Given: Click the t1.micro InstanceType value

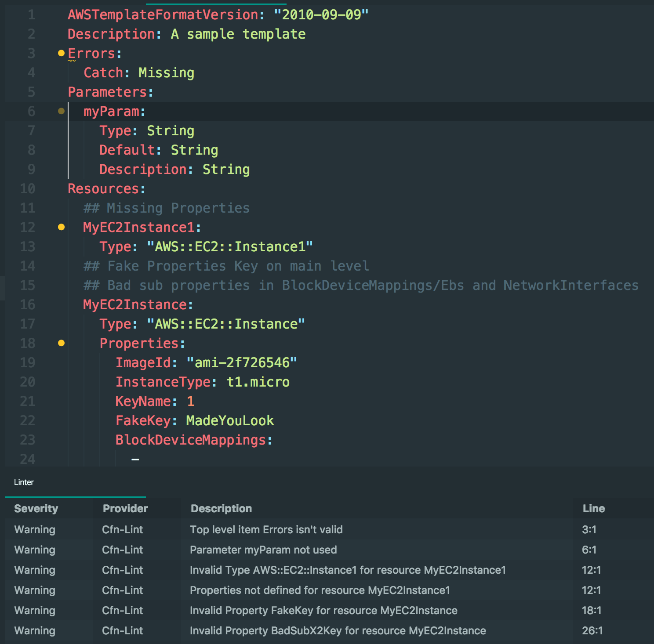Looking at the screenshot, I should [258, 382].
